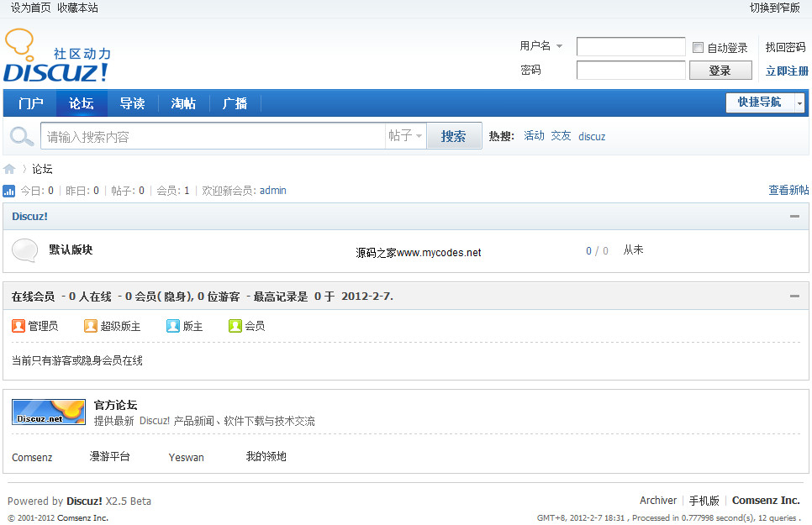Click the blue statistics chart icon
The width and height of the screenshot is (812, 525).
pyautogui.click(x=8, y=191)
